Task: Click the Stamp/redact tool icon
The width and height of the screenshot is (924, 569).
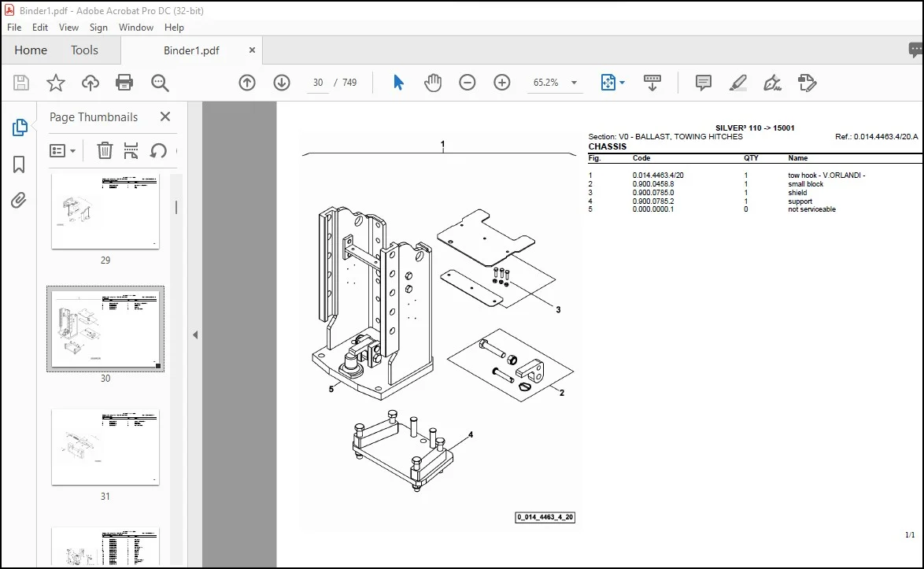Action: coord(807,83)
